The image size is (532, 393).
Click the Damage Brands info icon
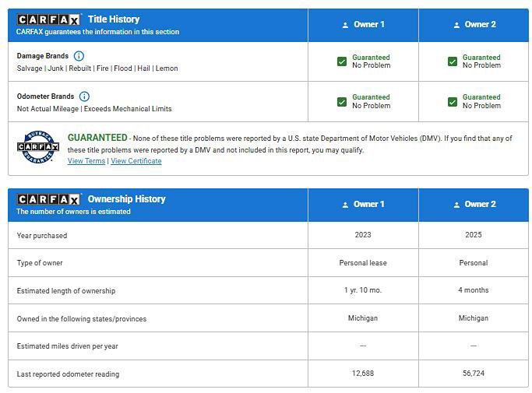click(79, 56)
